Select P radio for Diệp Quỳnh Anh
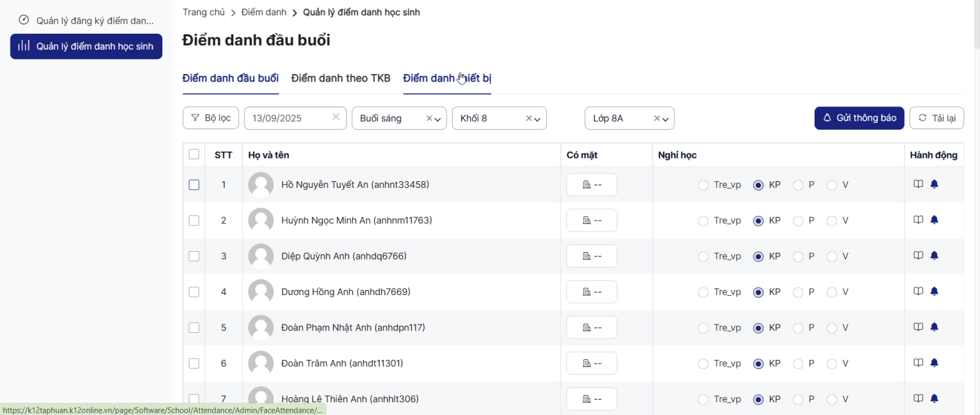This screenshot has height=415, width=980. coord(798,256)
